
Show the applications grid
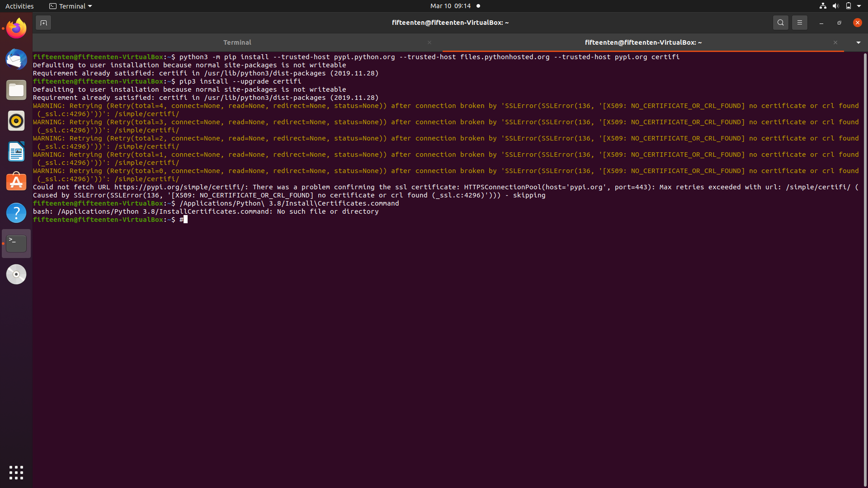pyautogui.click(x=16, y=472)
